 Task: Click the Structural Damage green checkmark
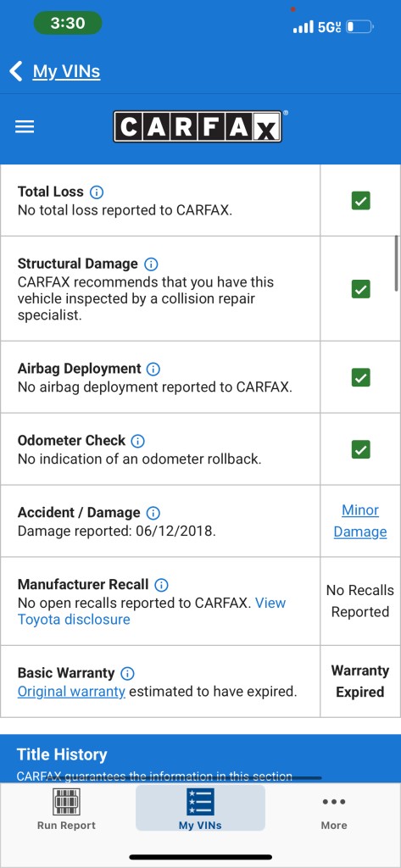361,289
